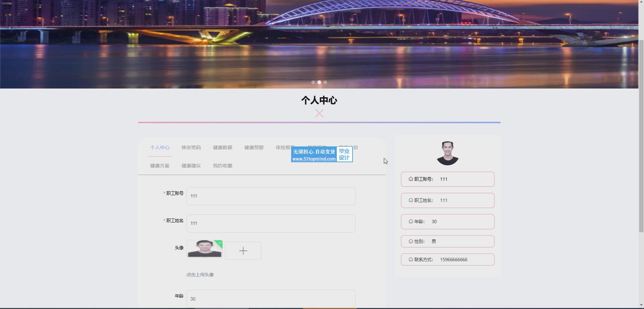Viewport: 644px width, 309px height.
Task: Switch to the 健康建议 tab
Action: tap(191, 166)
